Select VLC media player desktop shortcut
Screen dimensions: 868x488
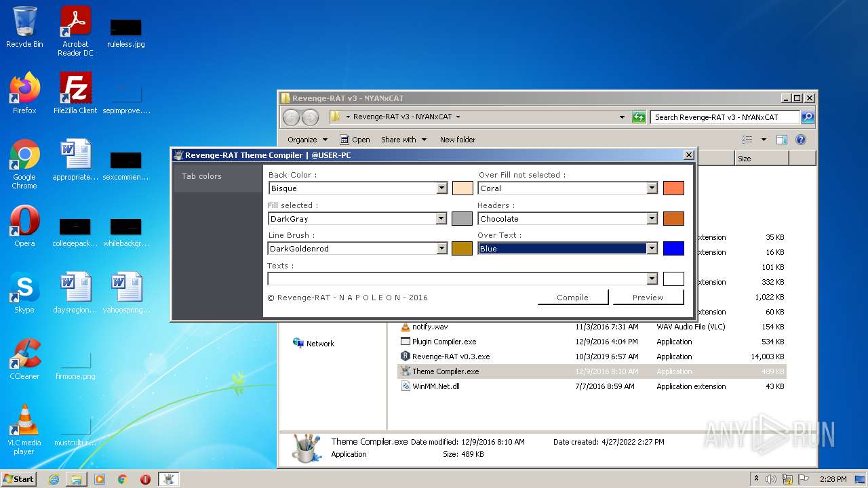[24, 430]
